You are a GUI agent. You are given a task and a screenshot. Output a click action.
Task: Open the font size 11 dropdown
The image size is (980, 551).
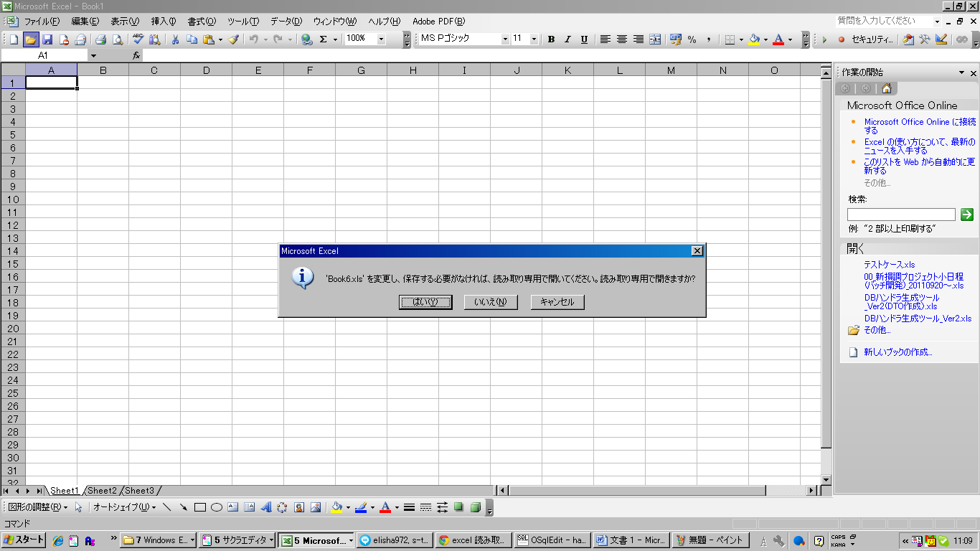tap(534, 39)
